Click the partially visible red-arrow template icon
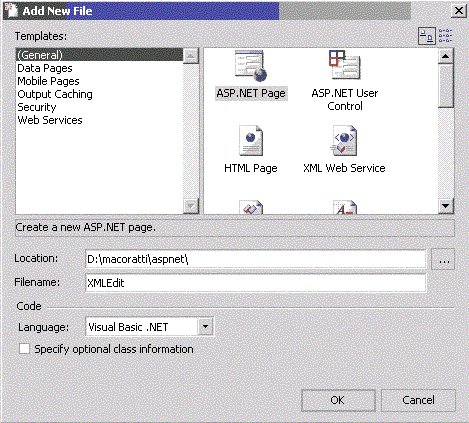 pyautogui.click(x=251, y=207)
